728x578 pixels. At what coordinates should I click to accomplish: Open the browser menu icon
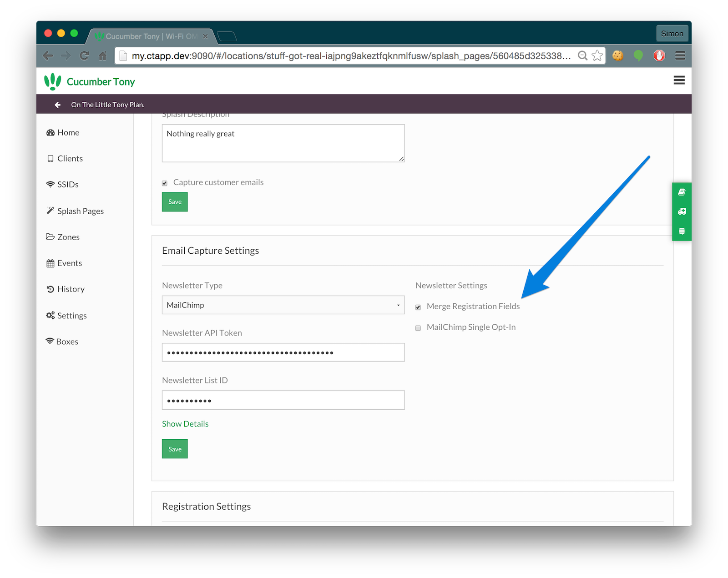[x=680, y=55]
